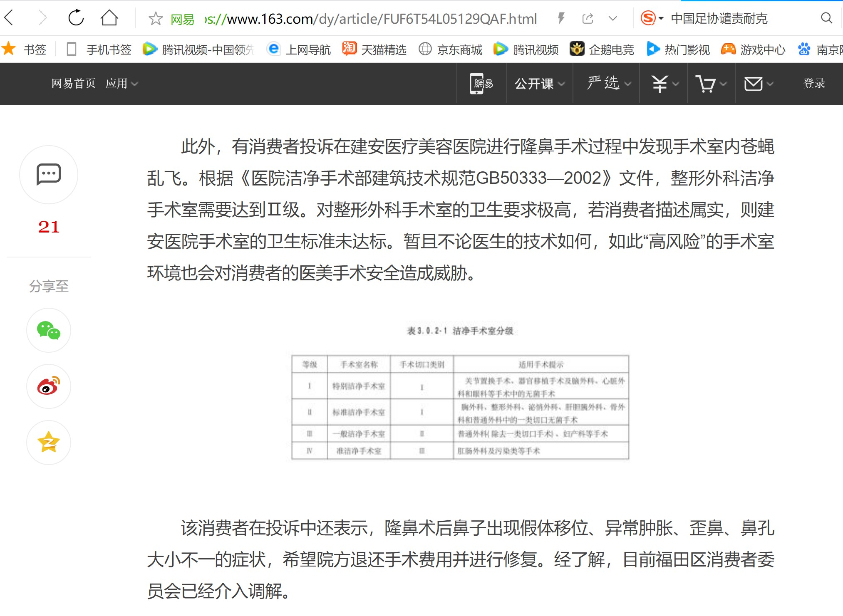Open the 京东商城 bookmark
This screenshot has width=843, height=616.
450,49
